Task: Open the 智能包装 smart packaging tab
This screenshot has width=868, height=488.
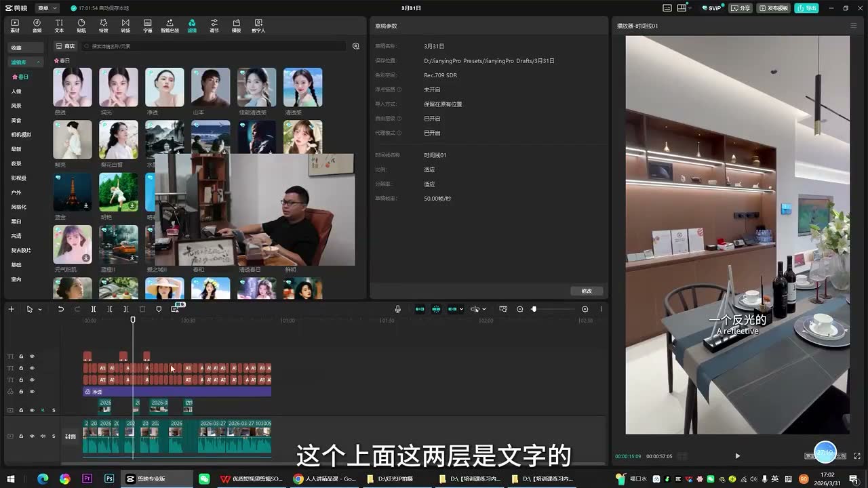Action: (x=170, y=26)
